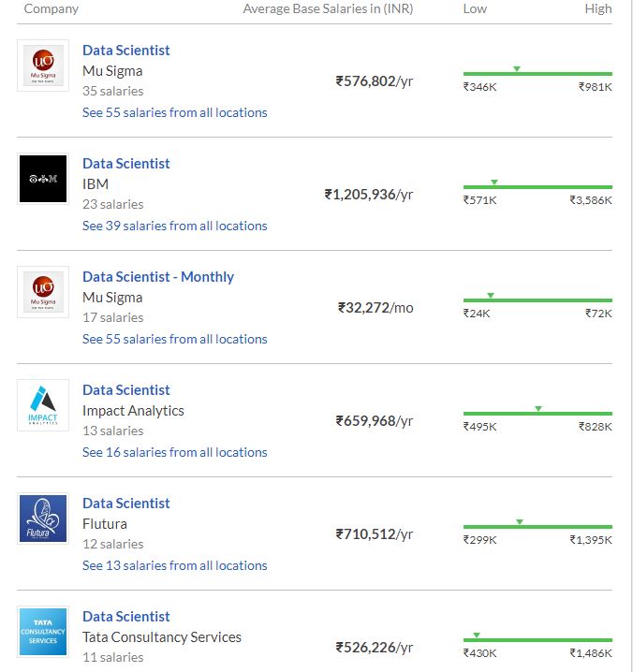The image size is (633, 672).
Task: See 16 salaries from all locations
Action: click(x=175, y=452)
